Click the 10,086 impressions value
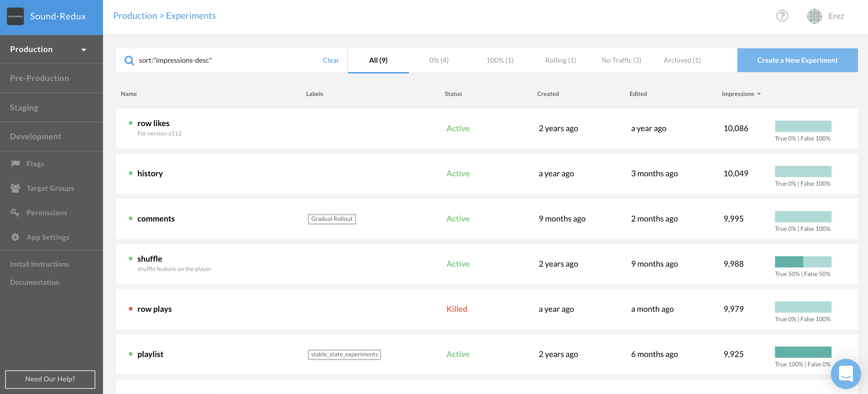868x394 pixels. coord(735,128)
